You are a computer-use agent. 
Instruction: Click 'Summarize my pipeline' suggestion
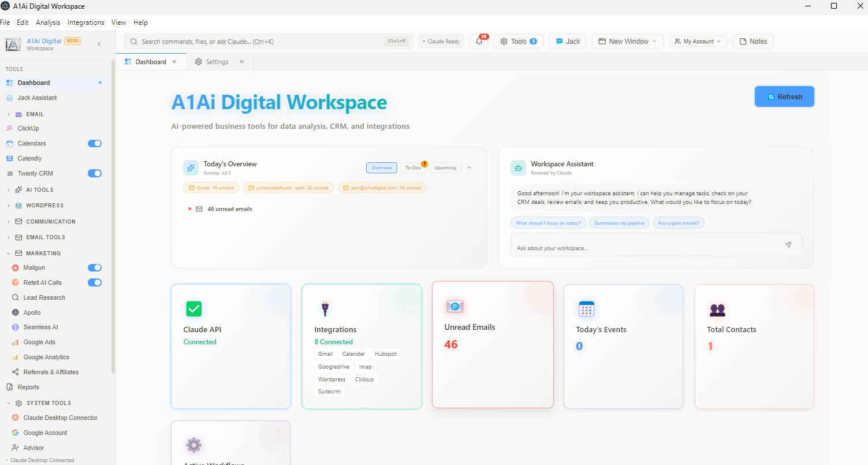pos(619,223)
